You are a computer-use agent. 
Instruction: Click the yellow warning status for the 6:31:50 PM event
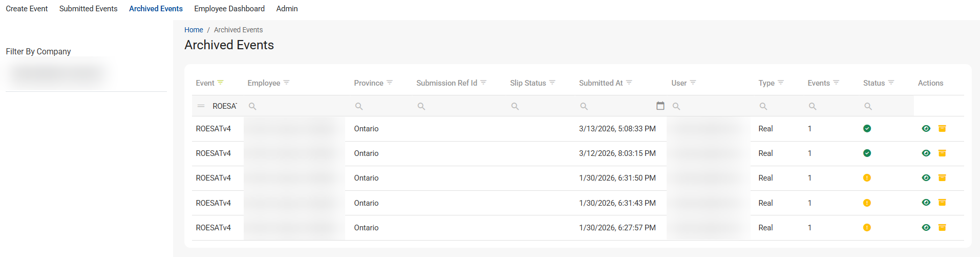[x=867, y=178]
